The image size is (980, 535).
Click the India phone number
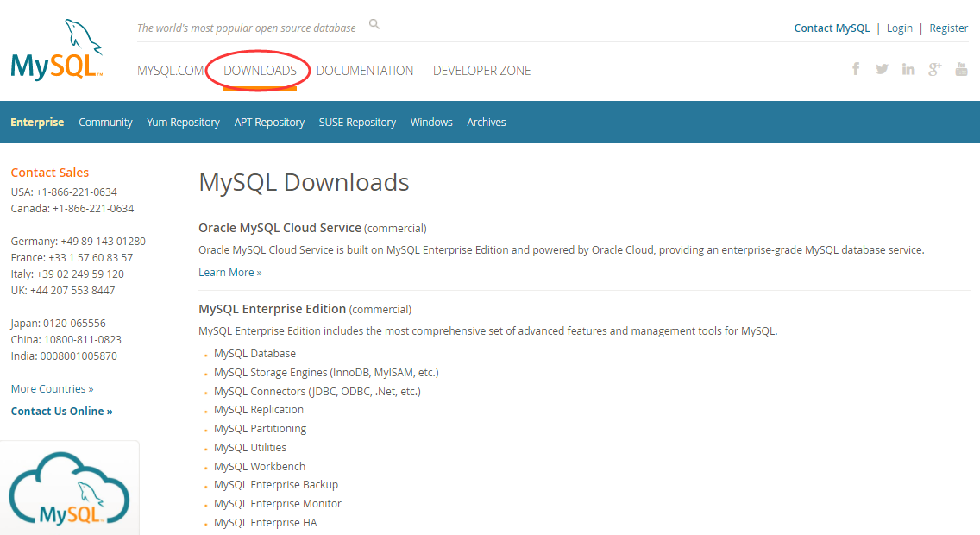tap(79, 356)
